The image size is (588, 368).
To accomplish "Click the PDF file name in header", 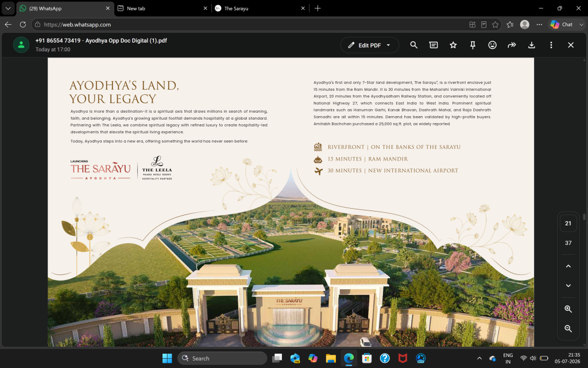I will pos(126,41).
